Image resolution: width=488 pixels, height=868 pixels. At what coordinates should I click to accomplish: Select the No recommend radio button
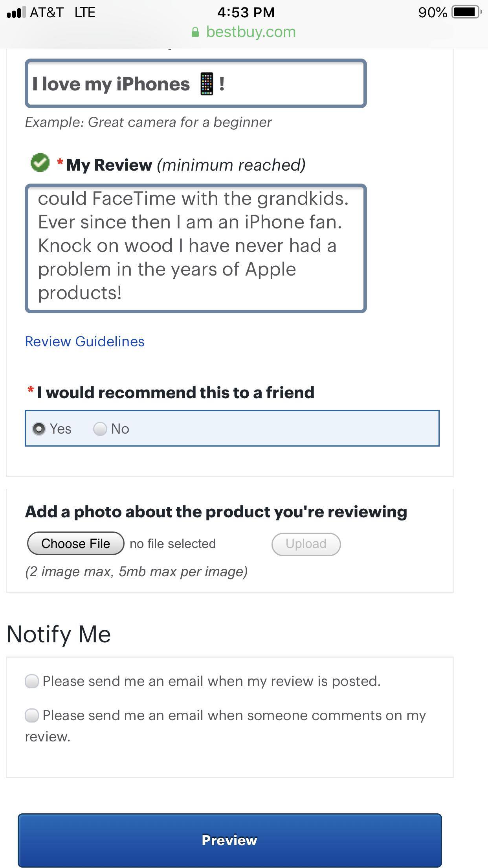(101, 428)
